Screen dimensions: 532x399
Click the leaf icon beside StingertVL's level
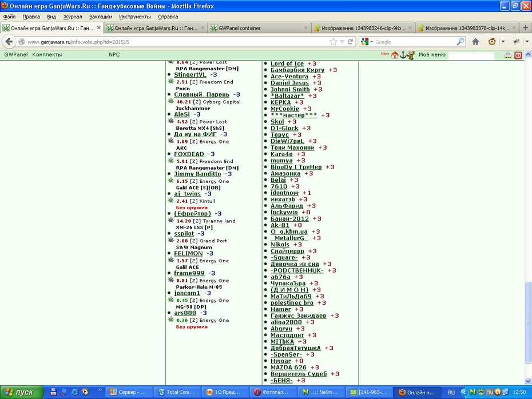(x=171, y=81)
